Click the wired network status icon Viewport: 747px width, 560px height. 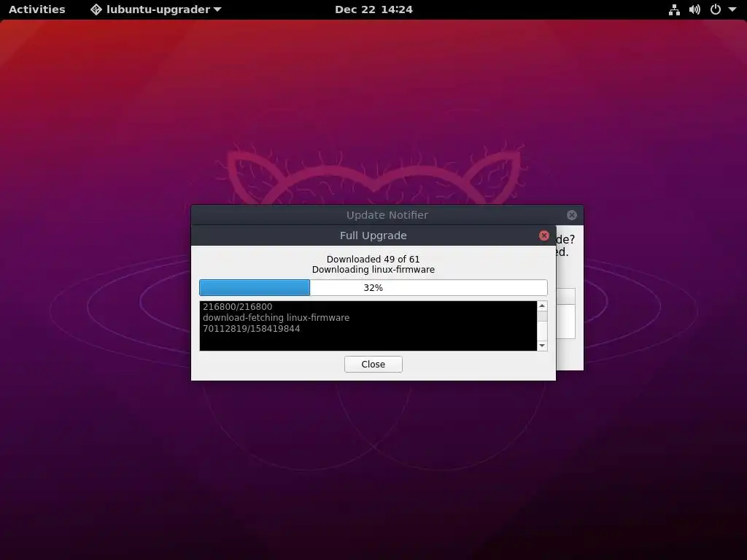click(x=674, y=9)
